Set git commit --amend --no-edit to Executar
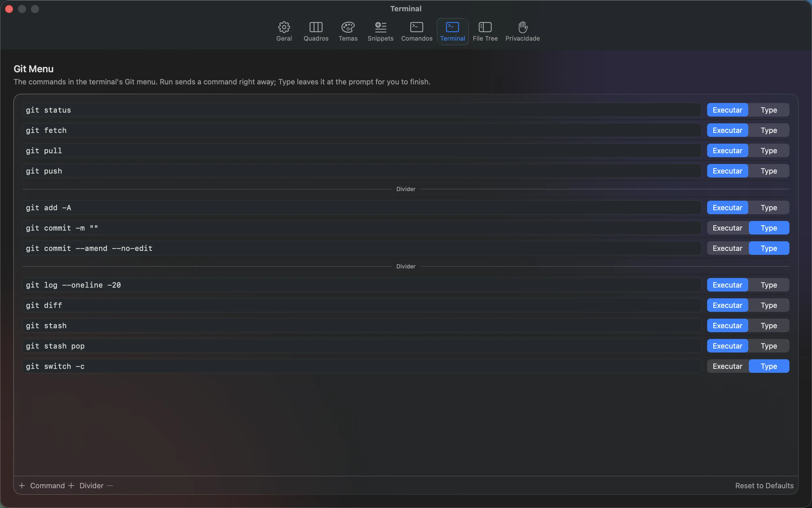 [x=727, y=248]
